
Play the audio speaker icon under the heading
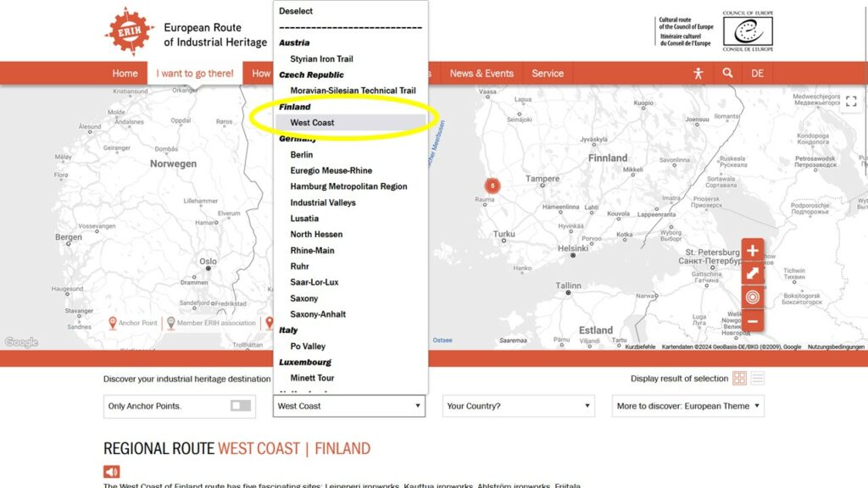(x=111, y=471)
